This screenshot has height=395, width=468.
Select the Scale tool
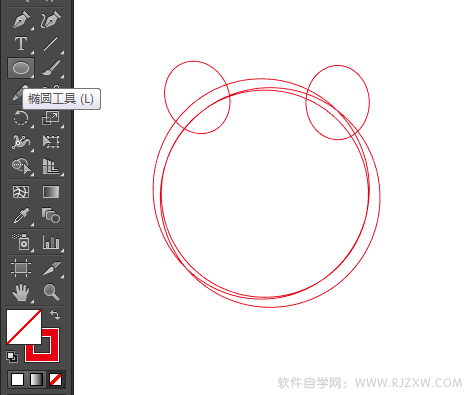pyautogui.click(x=51, y=118)
